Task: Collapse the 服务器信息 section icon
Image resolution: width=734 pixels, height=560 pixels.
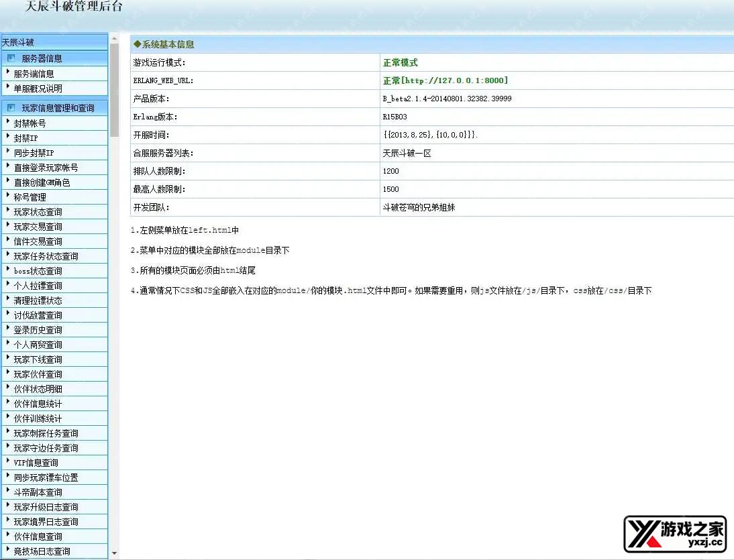Action: pos(11,58)
